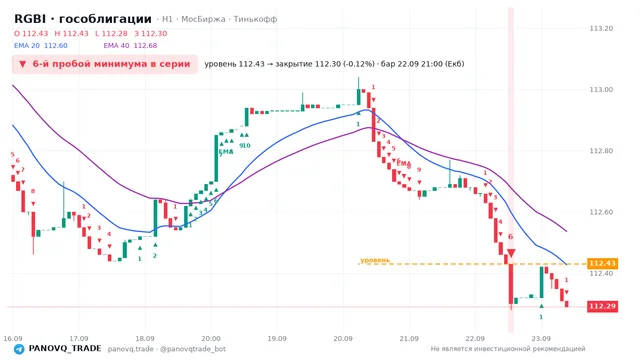Click the 16.09 date axis label

pyautogui.click(x=13, y=339)
